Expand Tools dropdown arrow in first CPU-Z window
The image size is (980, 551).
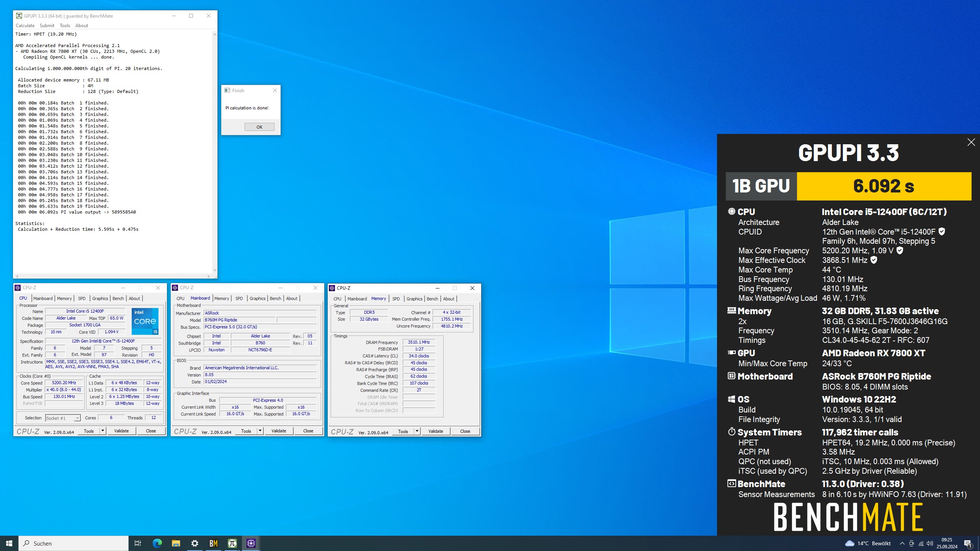click(103, 431)
